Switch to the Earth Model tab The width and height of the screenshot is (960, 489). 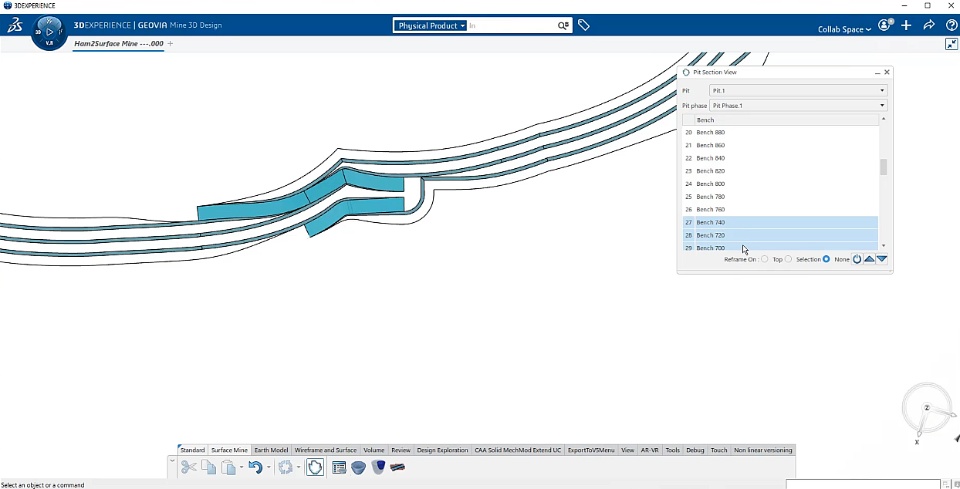[x=271, y=450]
